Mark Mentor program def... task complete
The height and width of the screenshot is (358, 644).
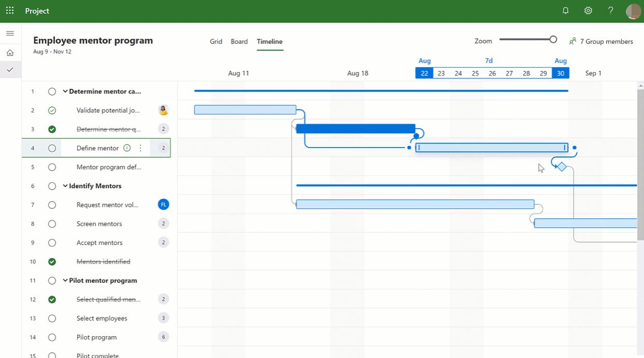[52, 167]
